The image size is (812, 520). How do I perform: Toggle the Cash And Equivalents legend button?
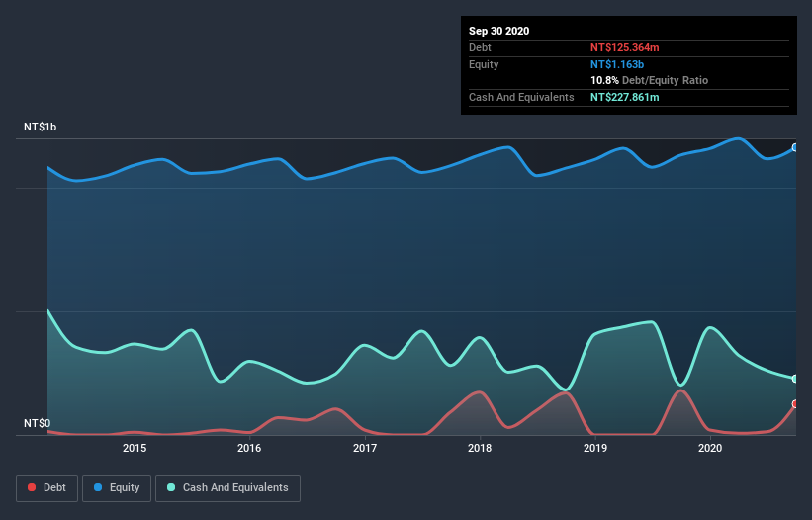[x=227, y=488]
